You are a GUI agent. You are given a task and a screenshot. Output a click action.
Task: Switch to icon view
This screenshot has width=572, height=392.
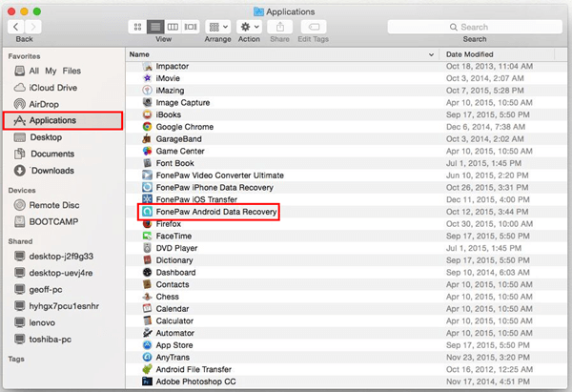click(x=137, y=27)
